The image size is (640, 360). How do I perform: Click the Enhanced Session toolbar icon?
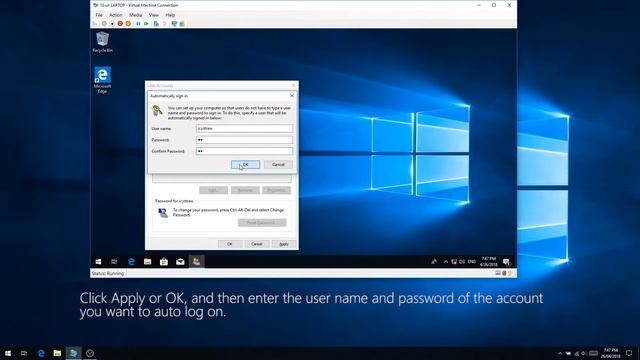coord(174,24)
